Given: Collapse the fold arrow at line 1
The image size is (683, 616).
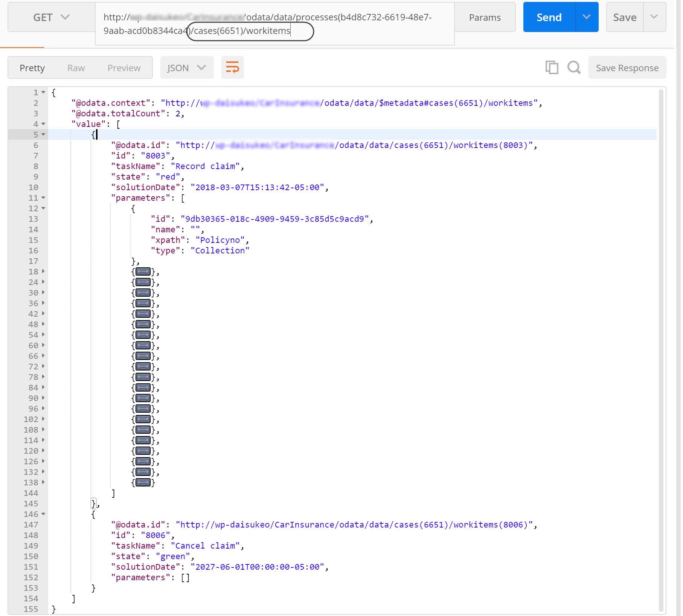Looking at the screenshot, I should tap(43, 92).
